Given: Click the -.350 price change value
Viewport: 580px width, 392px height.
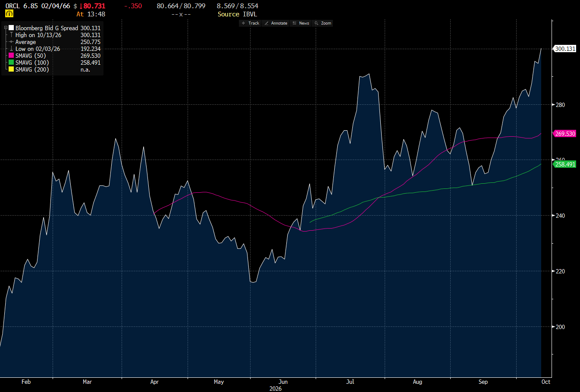Looking at the screenshot, I should coord(134,6).
